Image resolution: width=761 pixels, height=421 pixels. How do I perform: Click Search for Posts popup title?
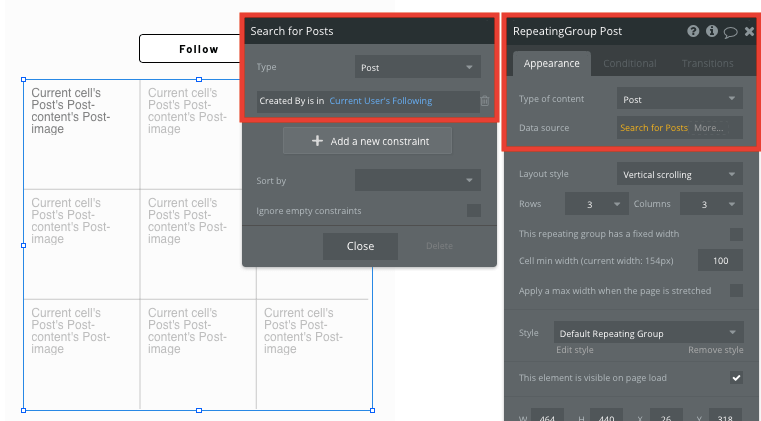(292, 31)
